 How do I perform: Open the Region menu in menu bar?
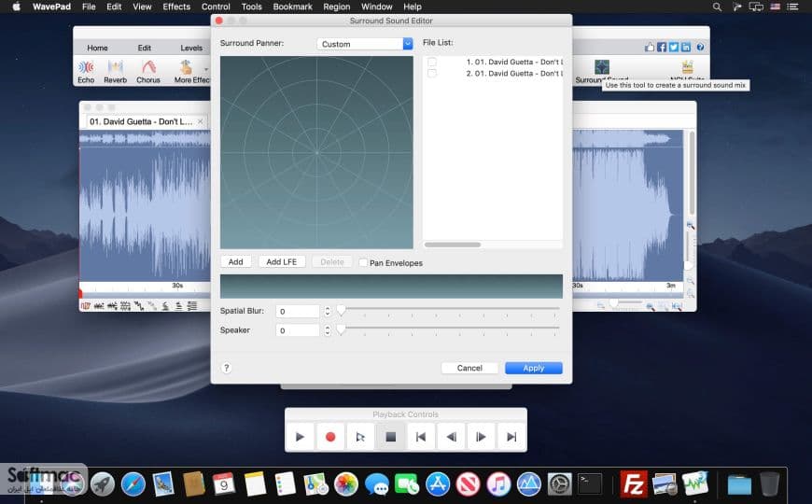click(x=337, y=7)
